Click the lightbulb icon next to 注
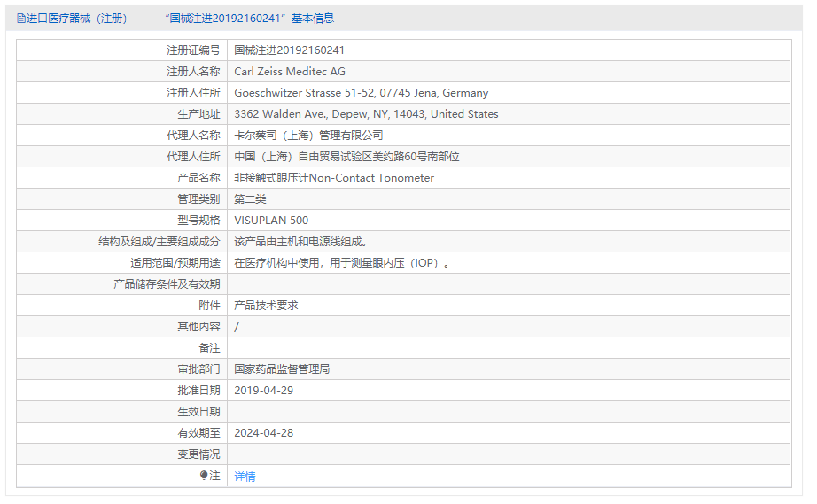 click(x=204, y=476)
